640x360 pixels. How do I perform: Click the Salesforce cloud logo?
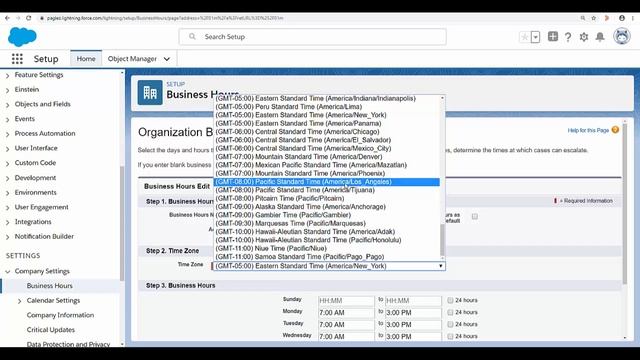pyautogui.click(x=22, y=37)
